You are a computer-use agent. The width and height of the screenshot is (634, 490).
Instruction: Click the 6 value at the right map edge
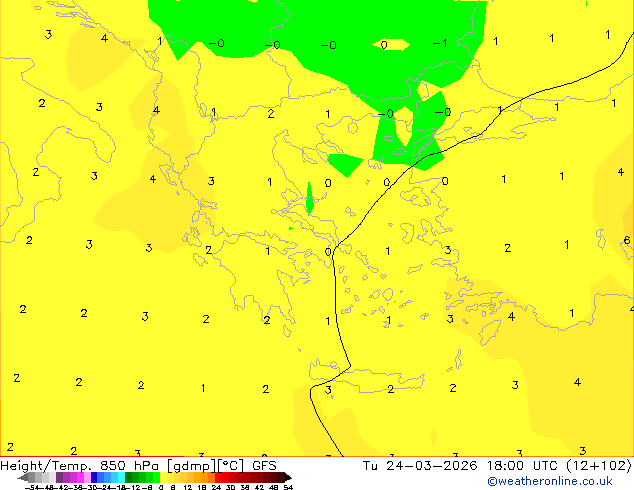pos(627,240)
